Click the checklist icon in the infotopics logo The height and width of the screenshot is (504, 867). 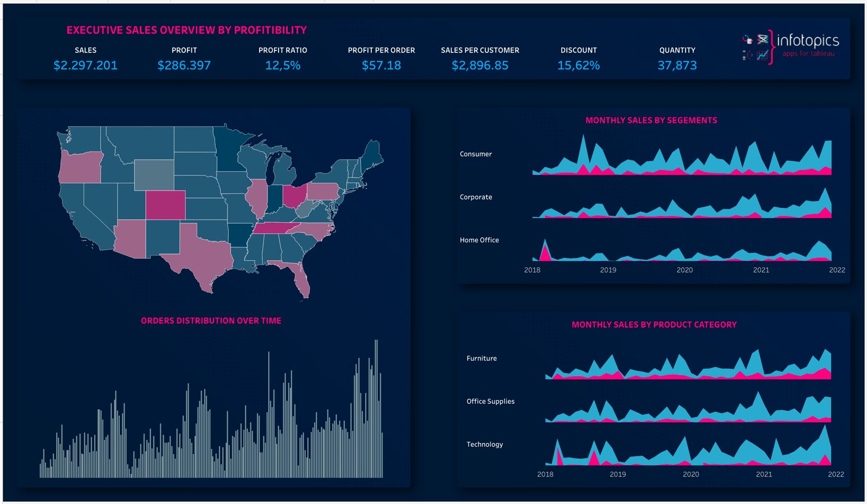pos(745,55)
